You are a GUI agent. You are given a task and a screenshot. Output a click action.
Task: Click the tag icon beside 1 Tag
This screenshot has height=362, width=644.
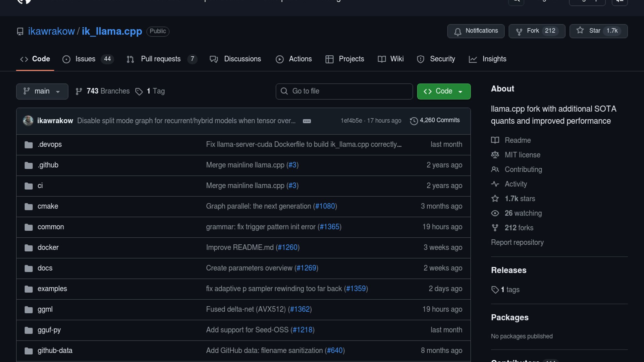(x=139, y=92)
